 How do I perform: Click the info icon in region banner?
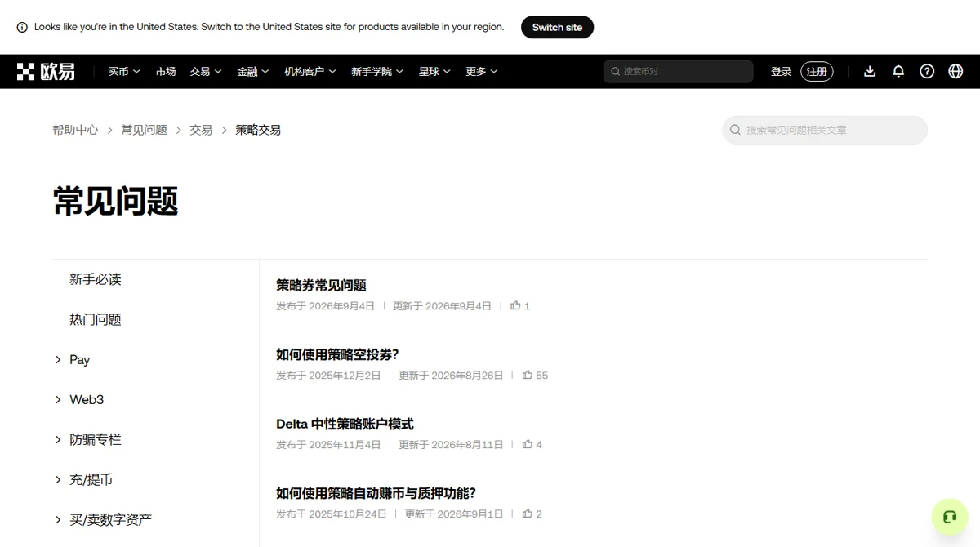click(x=22, y=27)
